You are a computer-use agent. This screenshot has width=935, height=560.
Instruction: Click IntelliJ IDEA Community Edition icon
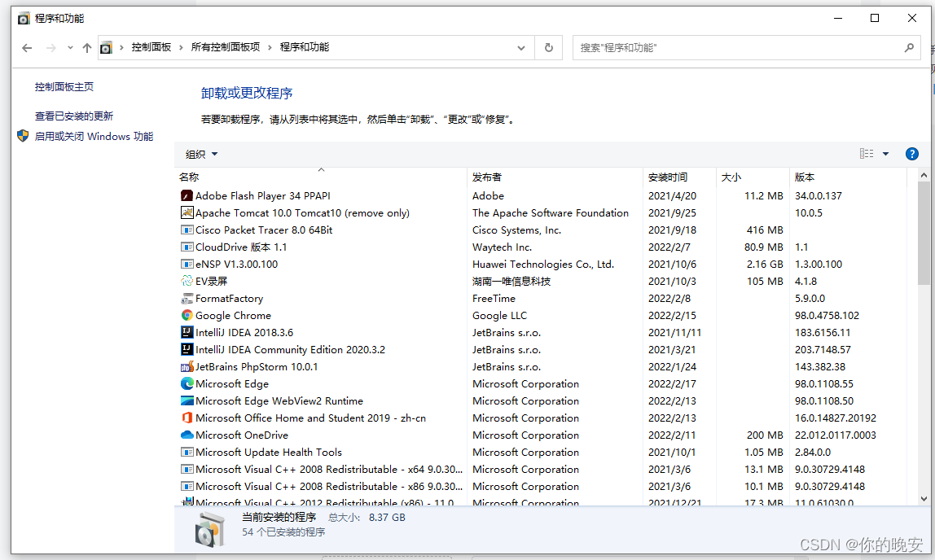point(187,350)
